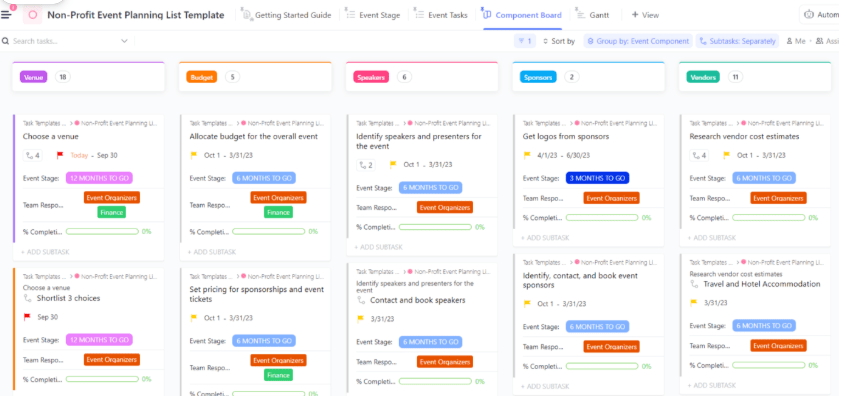
Task: Click the Budget column label
Action: tap(201, 77)
